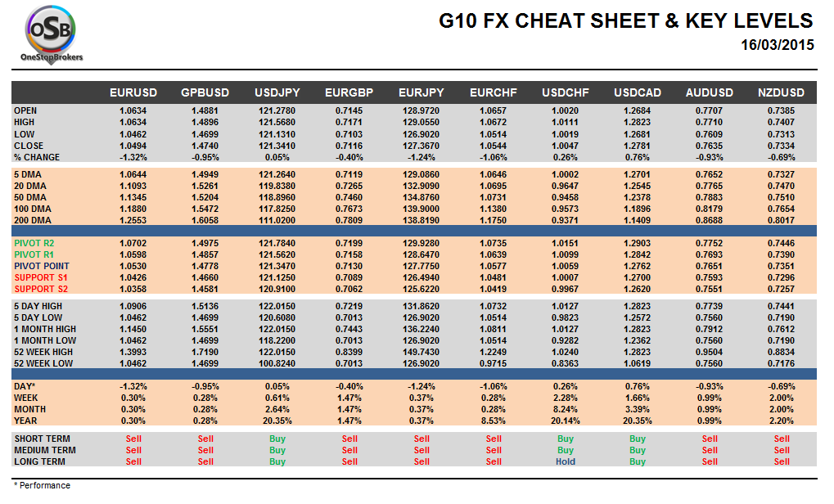The image size is (834, 504).
Task: Click the EURUSD column header
Action: [x=133, y=92]
